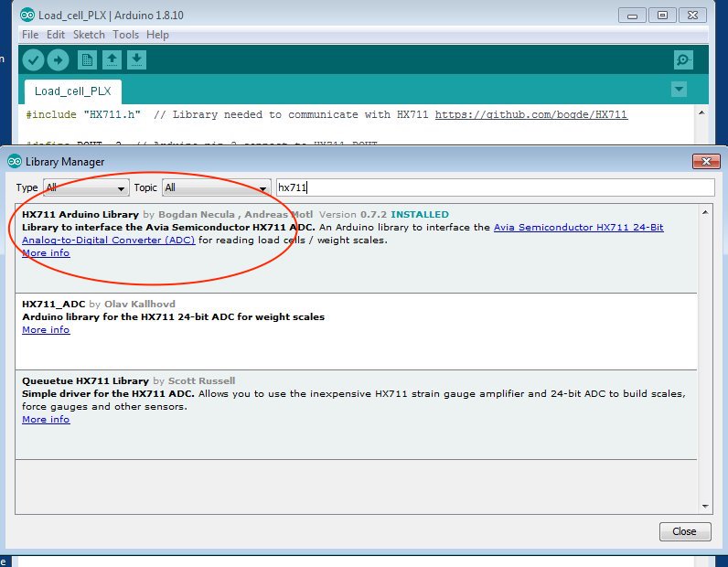Click the Save sketch down-arrow icon

pyautogui.click(x=136, y=60)
